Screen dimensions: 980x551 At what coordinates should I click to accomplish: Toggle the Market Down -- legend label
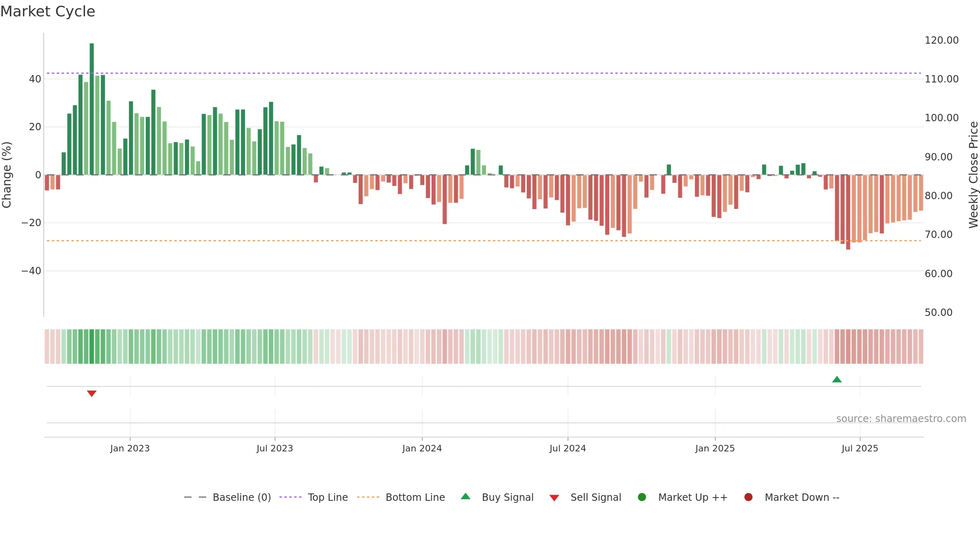(802, 497)
